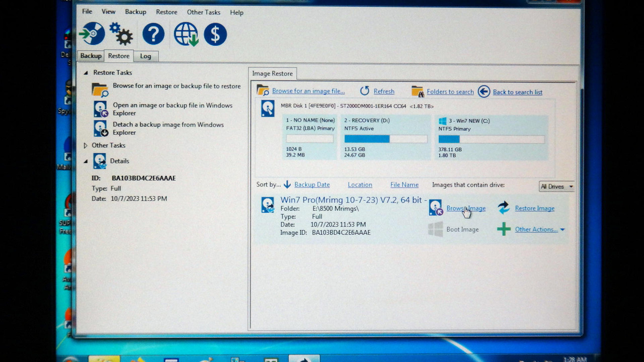Click the MBR Disk 1 ST2000DM001 header text
Image resolution: width=644 pixels, height=362 pixels.
(357, 106)
